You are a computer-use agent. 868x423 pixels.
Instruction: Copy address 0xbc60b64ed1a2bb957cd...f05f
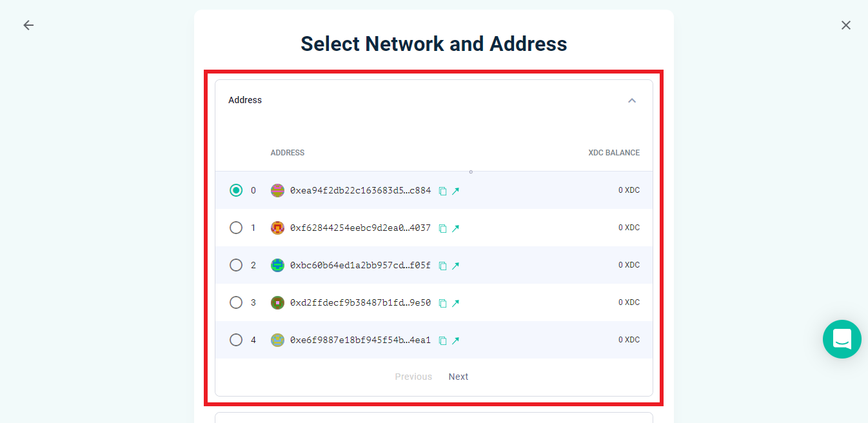[442, 266]
